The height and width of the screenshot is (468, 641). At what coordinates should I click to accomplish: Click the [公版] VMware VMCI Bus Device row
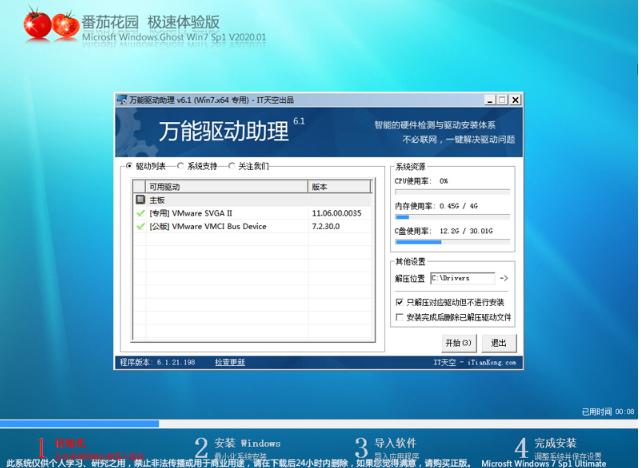(252, 226)
